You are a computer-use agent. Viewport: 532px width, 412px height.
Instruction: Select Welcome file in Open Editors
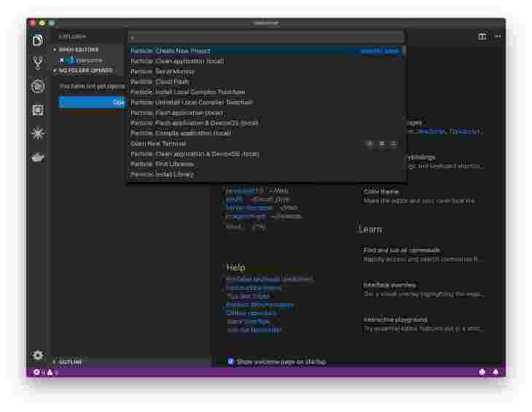pos(89,61)
